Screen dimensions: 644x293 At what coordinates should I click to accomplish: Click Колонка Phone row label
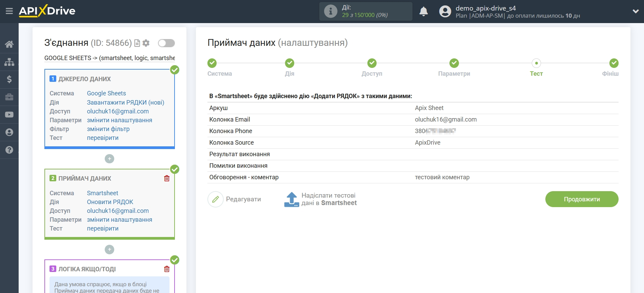point(230,131)
